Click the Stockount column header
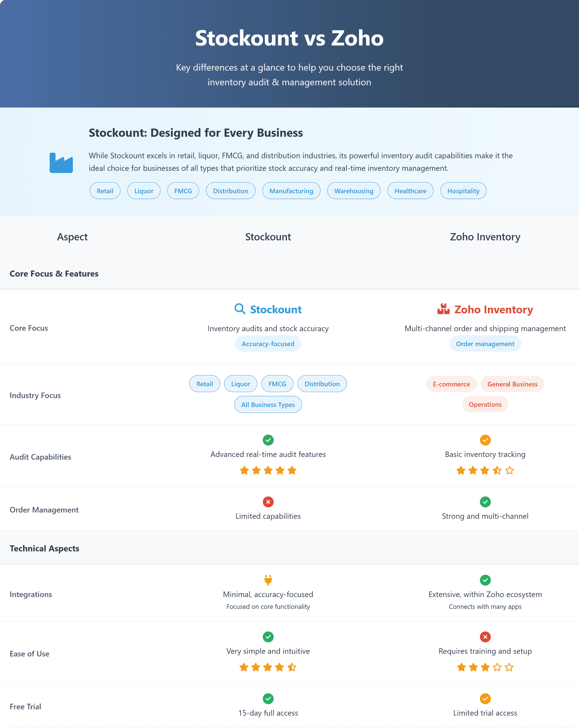Image resolution: width=579 pixels, height=728 pixels. 268,237
